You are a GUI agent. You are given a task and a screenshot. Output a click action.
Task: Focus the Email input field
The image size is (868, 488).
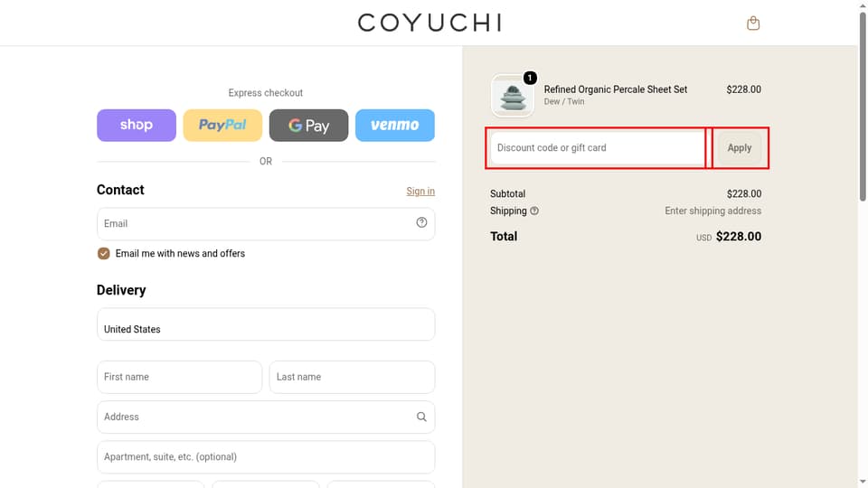point(266,223)
